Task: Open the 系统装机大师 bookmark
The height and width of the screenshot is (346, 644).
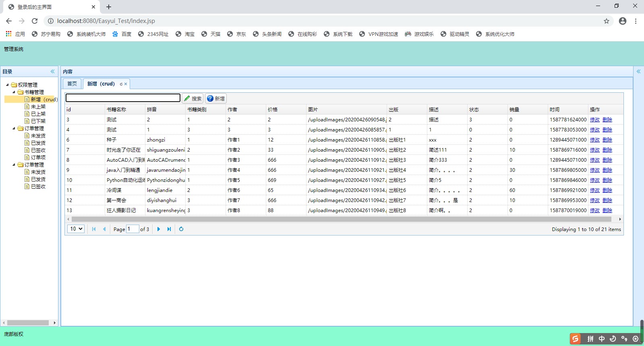Action: [x=86, y=34]
